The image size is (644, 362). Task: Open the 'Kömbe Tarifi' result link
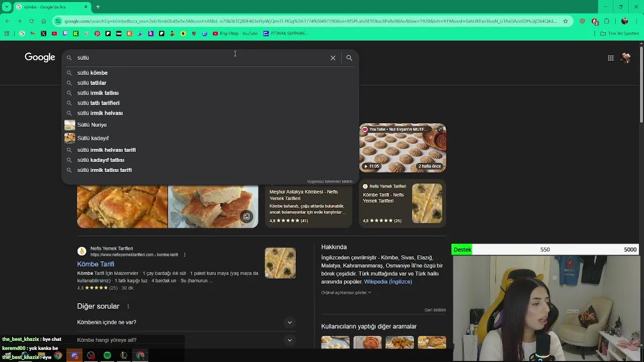[x=96, y=264]
